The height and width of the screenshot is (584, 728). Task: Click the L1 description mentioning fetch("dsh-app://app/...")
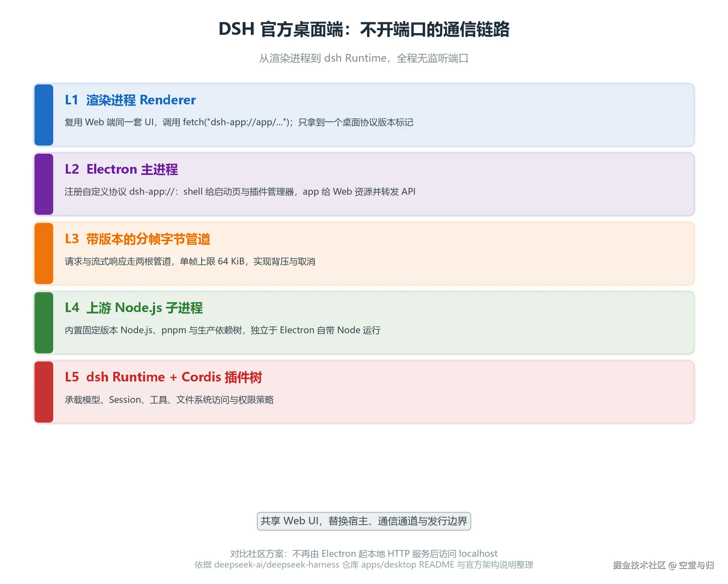pyautogui.click(x=239, y=122)
